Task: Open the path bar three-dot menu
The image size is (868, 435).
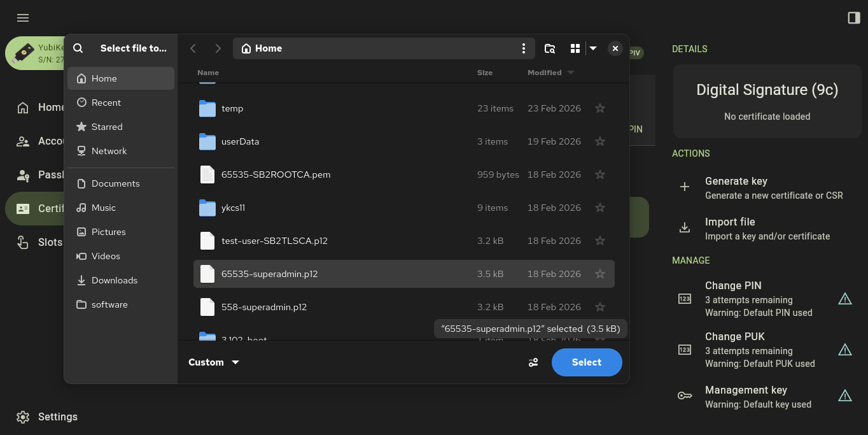Action: click(523, 48)
